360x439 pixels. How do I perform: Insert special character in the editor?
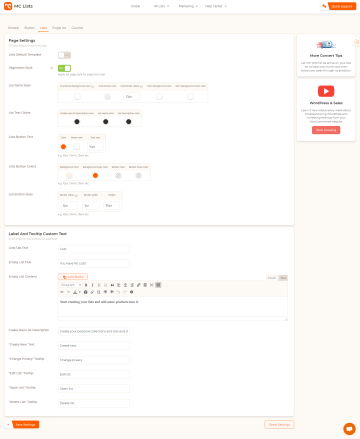[x=99, y=292]
